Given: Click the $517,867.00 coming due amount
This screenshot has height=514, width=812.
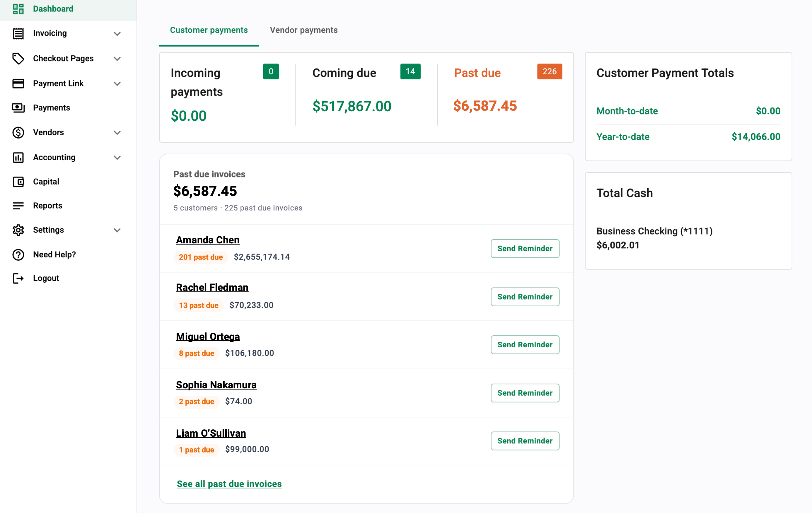Looking at the screenshot, I should 352,106.
